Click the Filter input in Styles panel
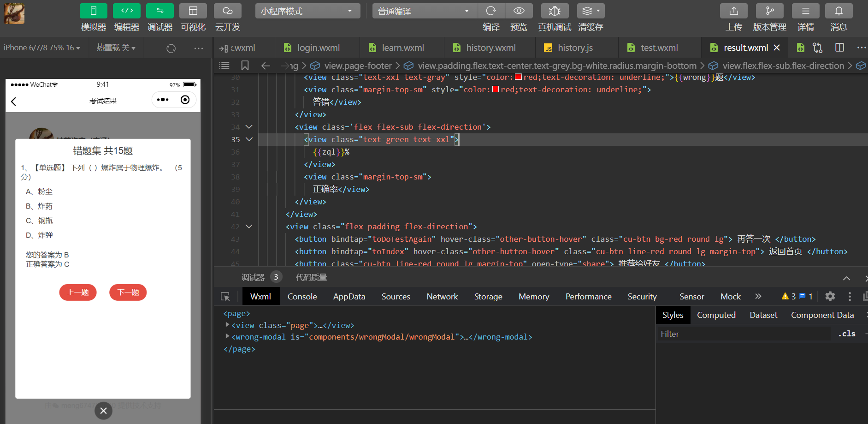This screenshot has height=424, width=868. pyautogui.click(x=743, y=334)
